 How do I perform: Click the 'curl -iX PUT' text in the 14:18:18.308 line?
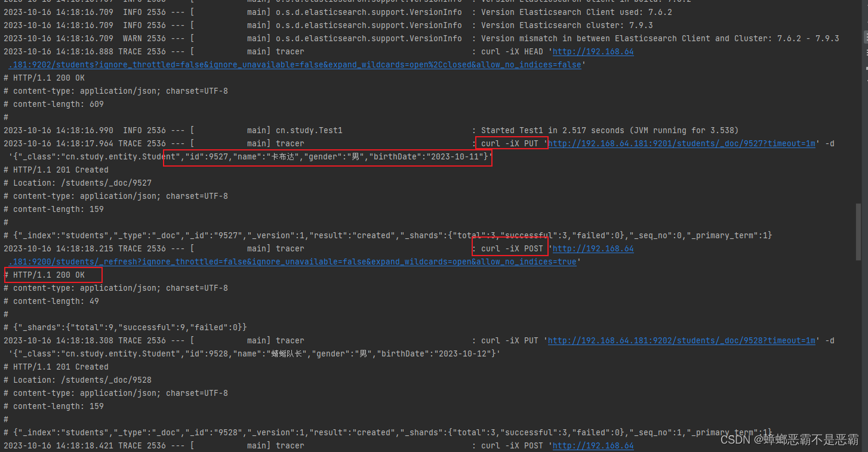pyautogui.click(x=510, y=340)
